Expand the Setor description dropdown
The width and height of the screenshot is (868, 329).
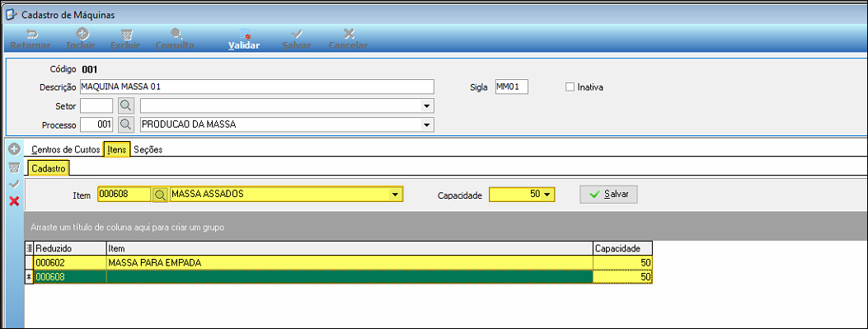pos(426,106)
